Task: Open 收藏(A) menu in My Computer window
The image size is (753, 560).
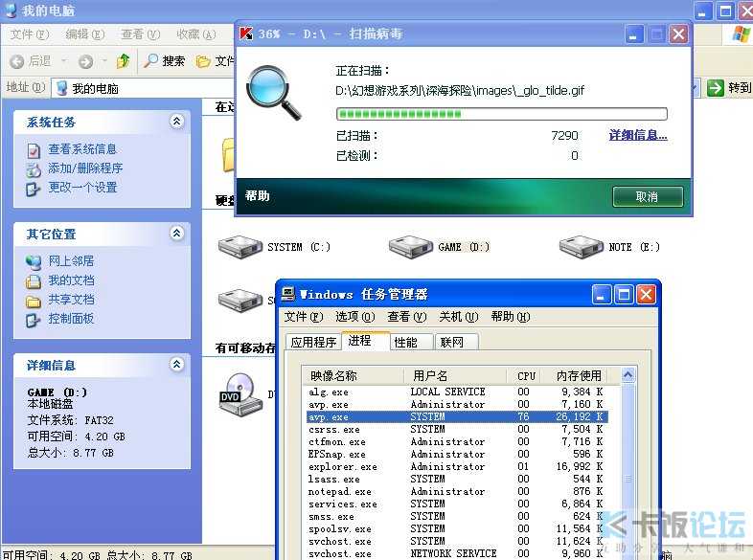Action: click(196, 34)
